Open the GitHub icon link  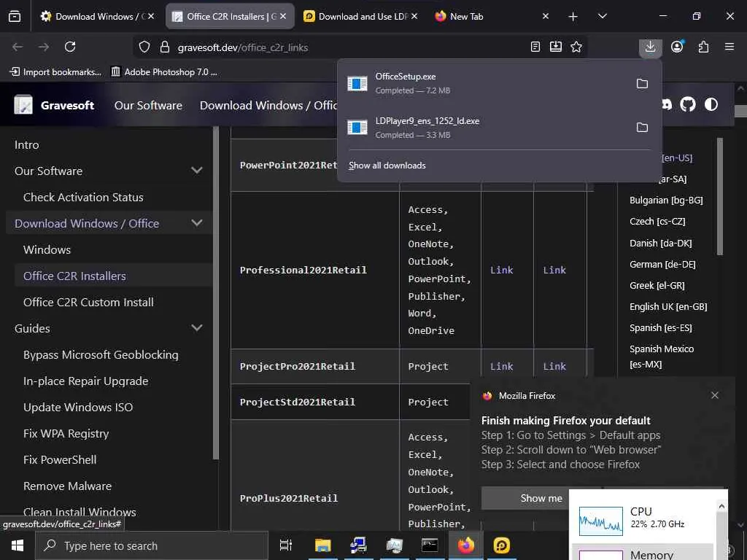[x=687, y=104]
